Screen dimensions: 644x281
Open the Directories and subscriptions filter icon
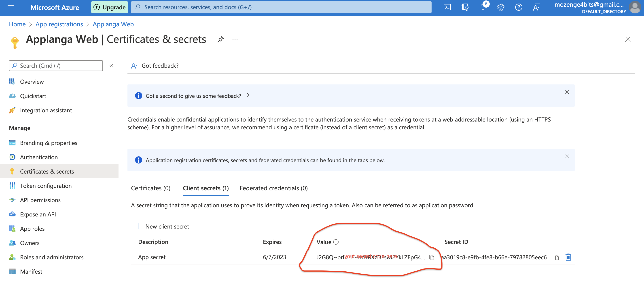465,7
